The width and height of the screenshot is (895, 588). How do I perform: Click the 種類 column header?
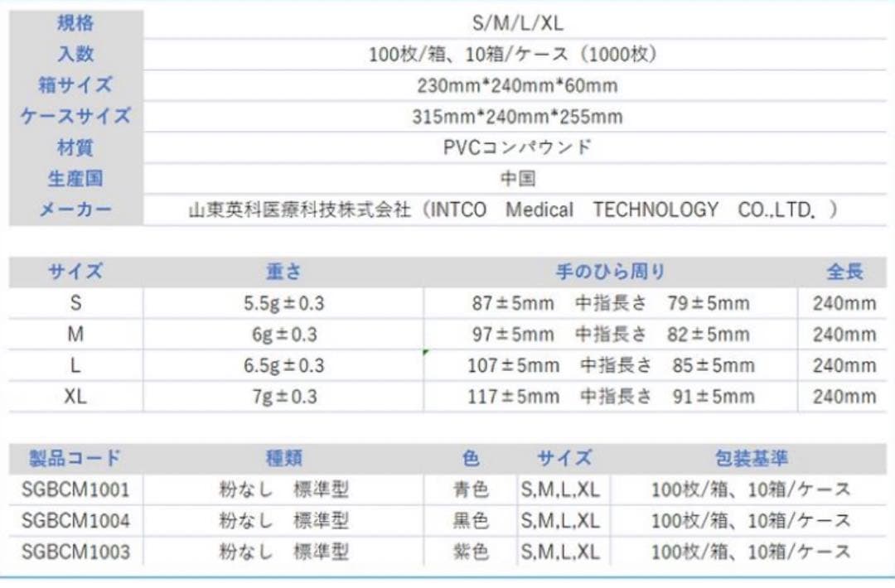pyautogui.click(x=283, y=458)
